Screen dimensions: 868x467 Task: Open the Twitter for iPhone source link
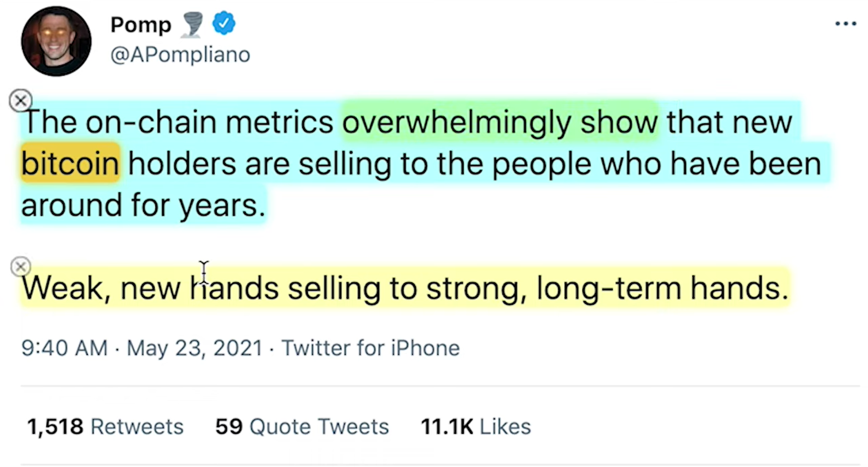coord(371,348)
